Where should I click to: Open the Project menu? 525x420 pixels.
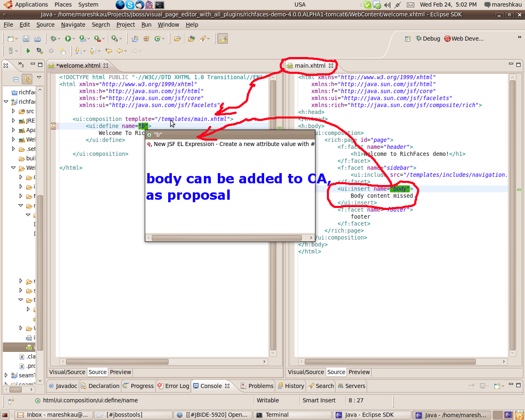[126, 25]
